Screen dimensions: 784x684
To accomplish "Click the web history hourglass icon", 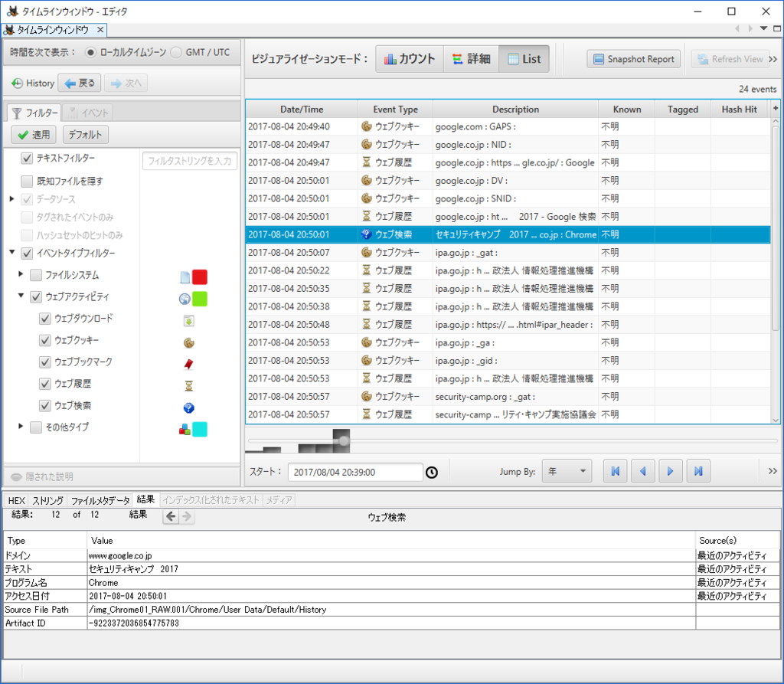I will (x=188, y=386).
